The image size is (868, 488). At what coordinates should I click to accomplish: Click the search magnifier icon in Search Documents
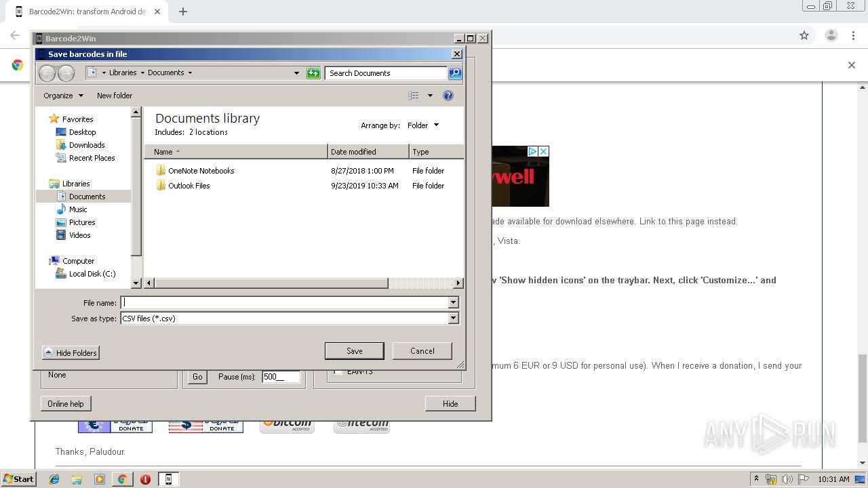pos(455,73)
